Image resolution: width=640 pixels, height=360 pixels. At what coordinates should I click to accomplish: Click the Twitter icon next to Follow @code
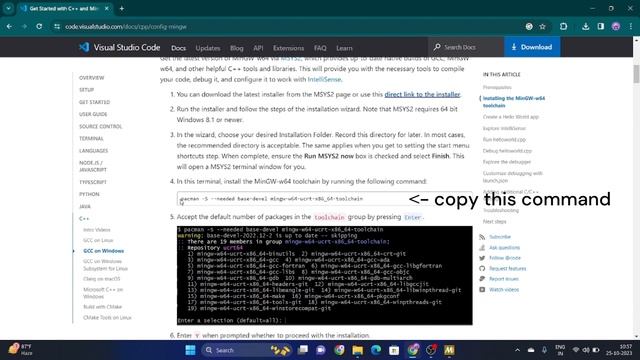pos(482,258)
